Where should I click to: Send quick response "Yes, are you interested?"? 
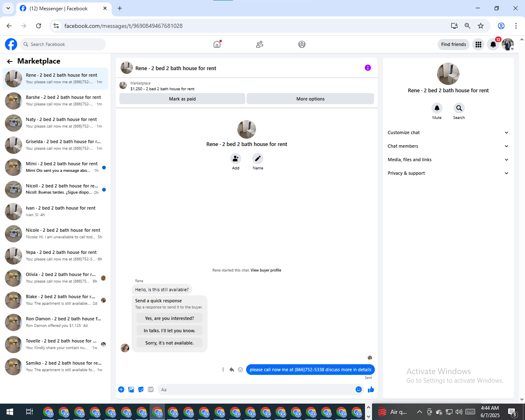click(x=169, y=318)
